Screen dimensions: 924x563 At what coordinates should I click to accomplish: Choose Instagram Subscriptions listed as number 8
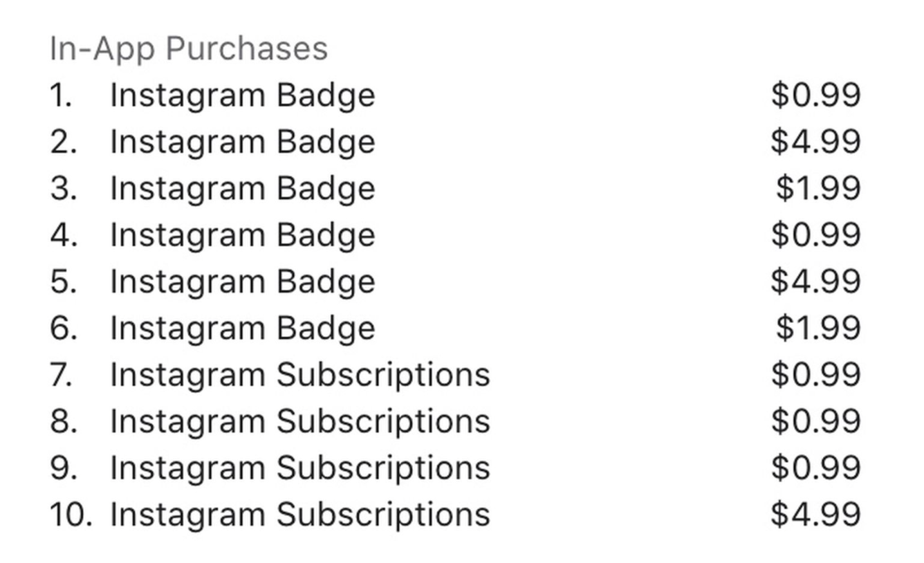pos(299,421)
